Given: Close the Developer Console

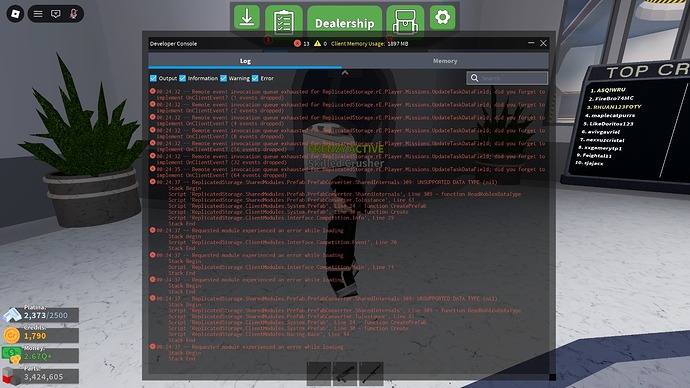Looking at the screenshot, I should point(543,43).
